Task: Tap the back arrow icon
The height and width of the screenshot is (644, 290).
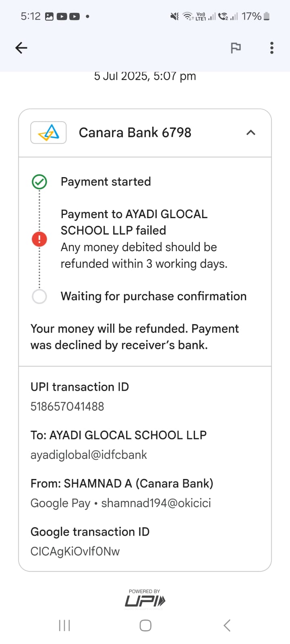Action: (21, 48)
